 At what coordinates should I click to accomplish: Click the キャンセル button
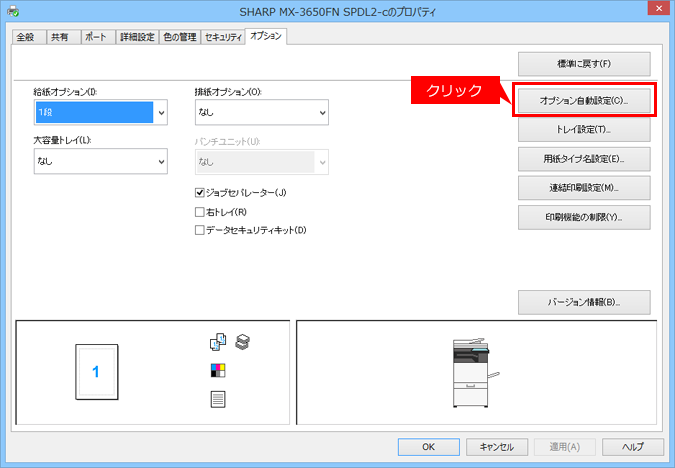tap(497, 447)
